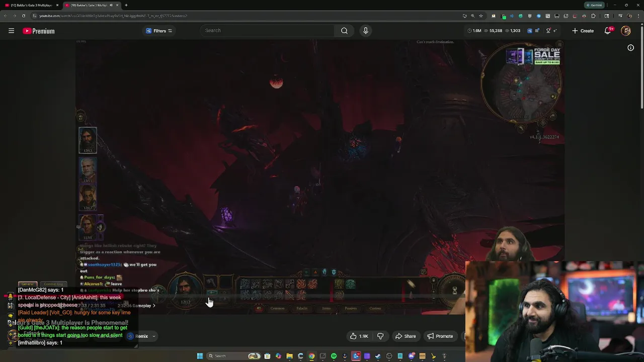
Task: Show video info via the i icon
Action: 630,48
